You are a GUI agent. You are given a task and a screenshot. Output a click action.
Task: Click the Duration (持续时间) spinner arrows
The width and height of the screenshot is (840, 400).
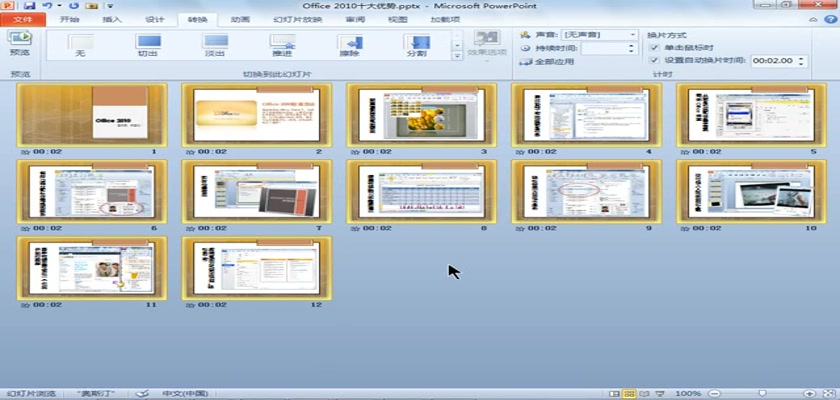tap(631, 48)
